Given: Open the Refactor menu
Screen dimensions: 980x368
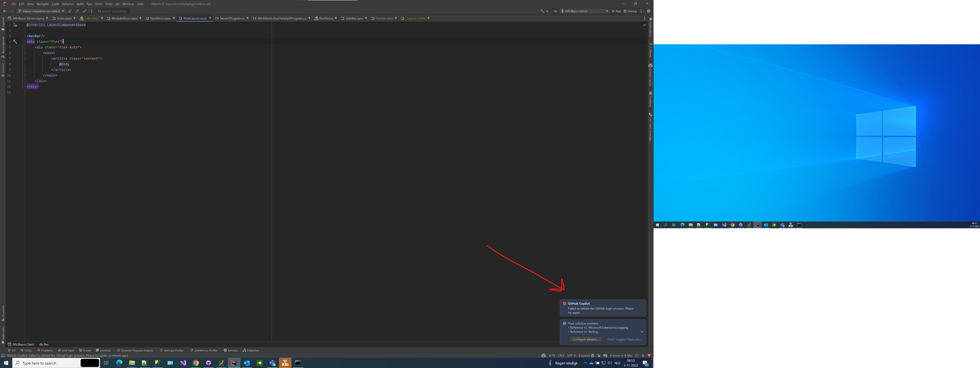Looking at the screenshot, I should pyautogui.click(x=68, y=4).
